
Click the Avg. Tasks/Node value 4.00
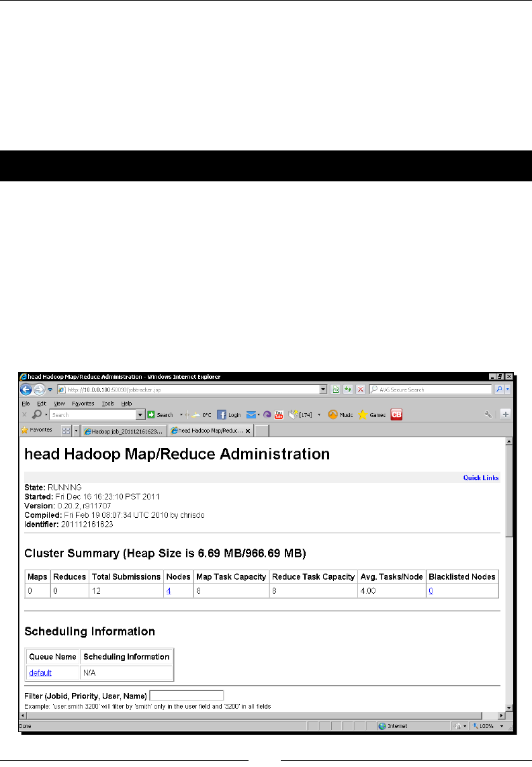(x=368, y=591)
